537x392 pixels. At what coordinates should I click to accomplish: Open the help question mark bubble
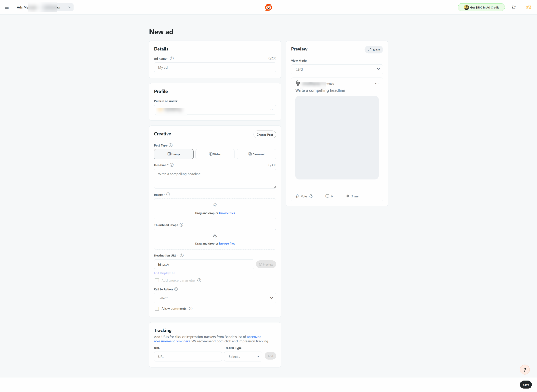[x=525, y=370]
